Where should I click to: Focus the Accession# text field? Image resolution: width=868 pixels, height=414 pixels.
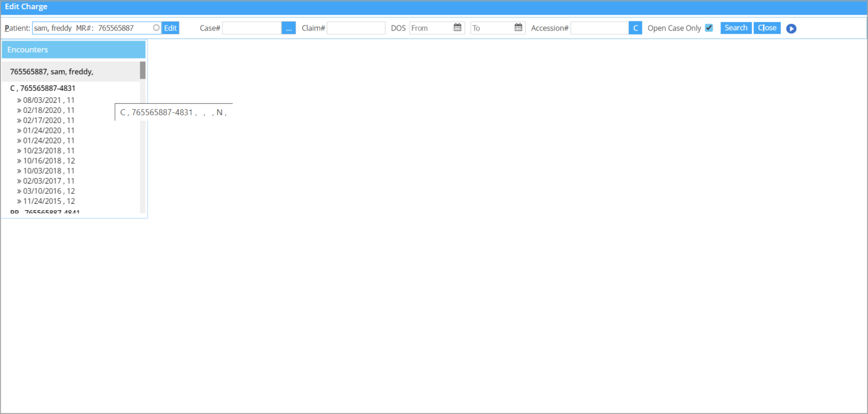point(599,28)
